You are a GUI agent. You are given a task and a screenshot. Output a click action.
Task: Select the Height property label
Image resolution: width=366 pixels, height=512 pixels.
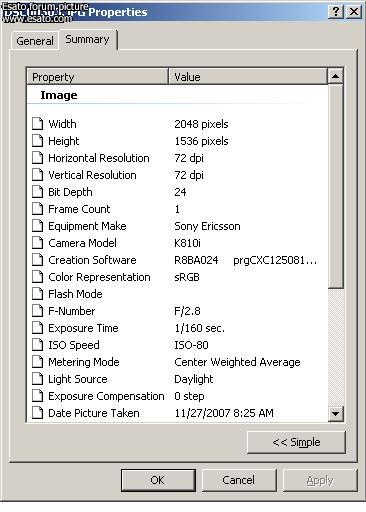(x=64, y=141)
